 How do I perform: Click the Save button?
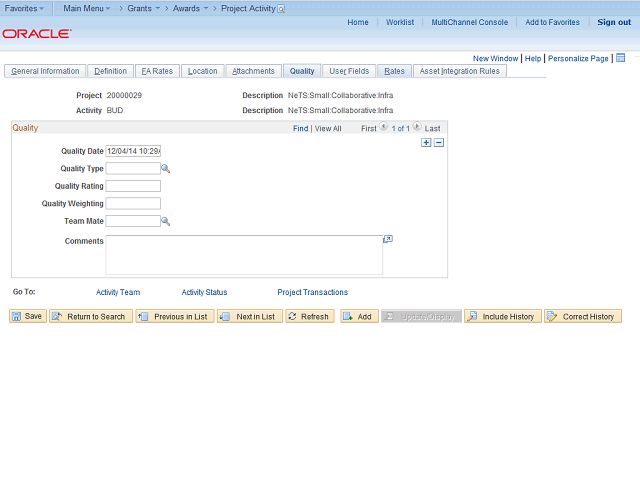[28, 316]
